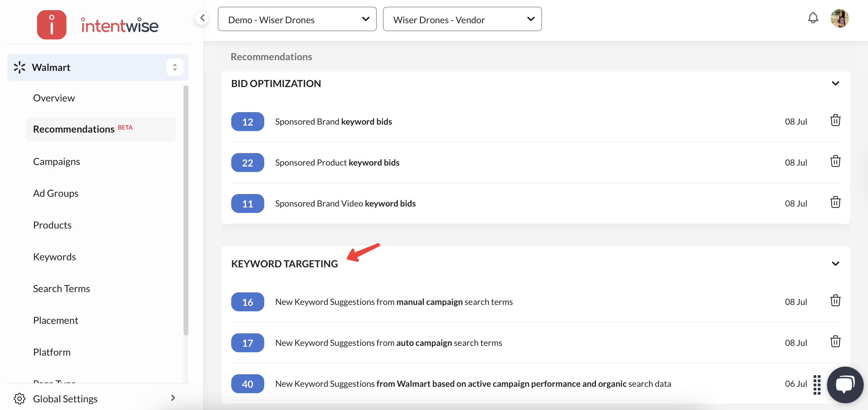The image size is (868, 410).
Task: Click the intentwise wordmark
Action: pyautogui.click(x=119, y=25)
